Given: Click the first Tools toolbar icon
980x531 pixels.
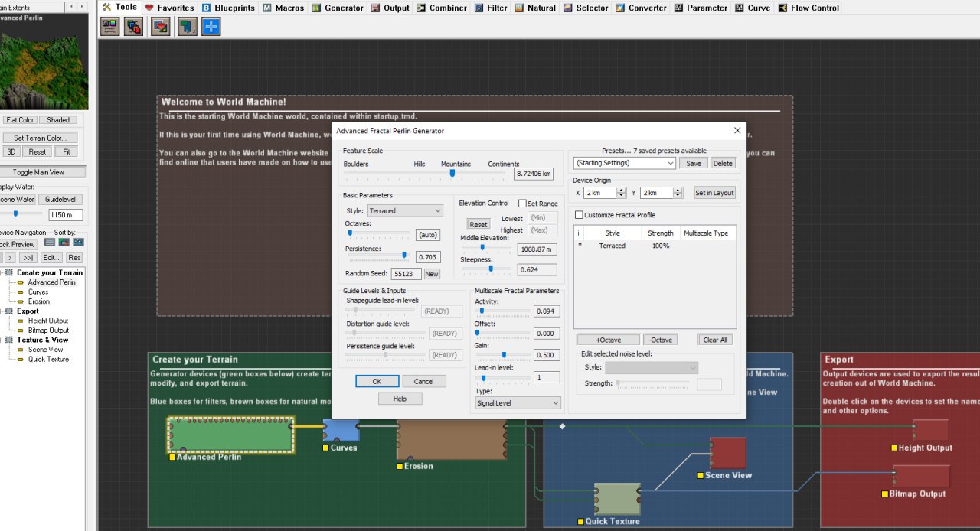Looking at the screenshot, I should tap(109, 27).
